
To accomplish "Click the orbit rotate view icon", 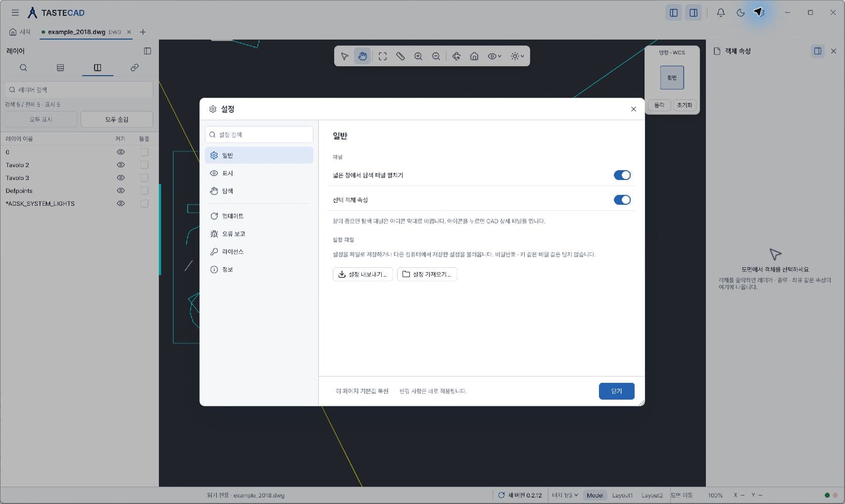I will coord(456,56).
